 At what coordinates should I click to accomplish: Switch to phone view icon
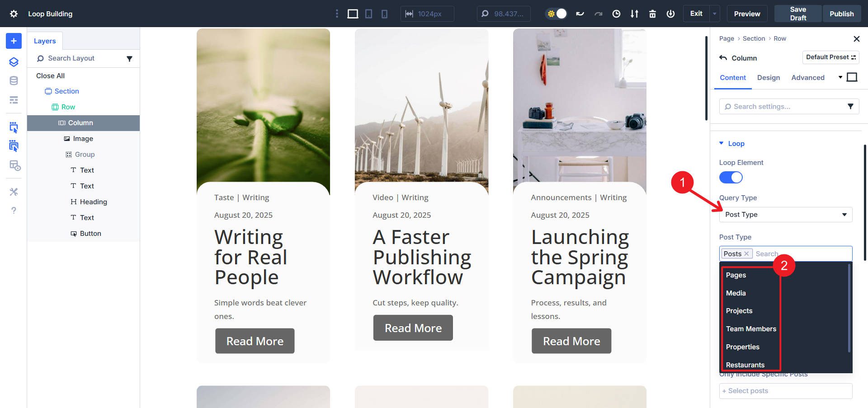point(384,14)
